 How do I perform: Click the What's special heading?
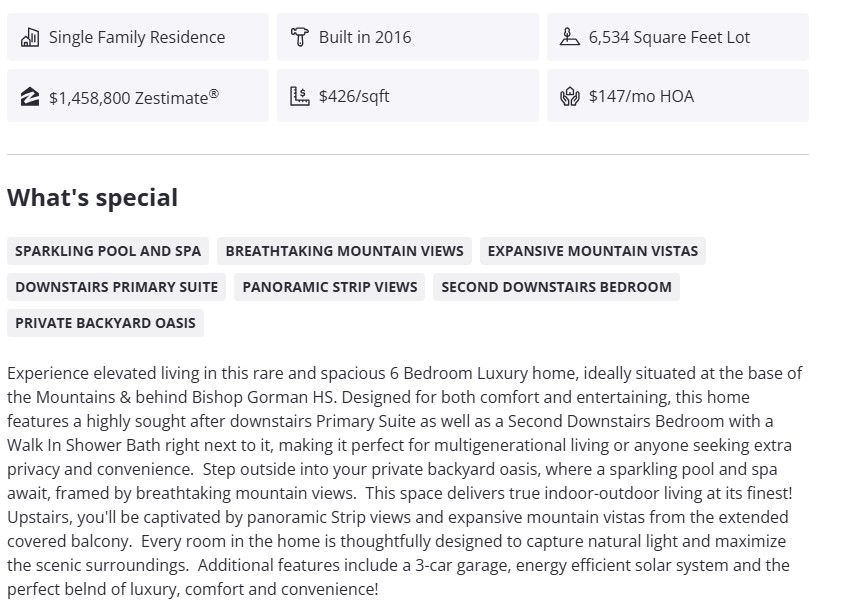(93, 198)
